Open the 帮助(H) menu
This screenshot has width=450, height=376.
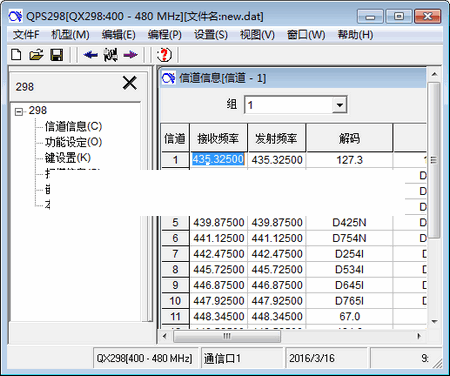(355, 35)
